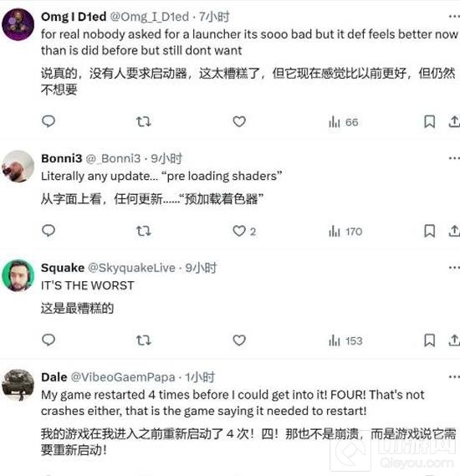Open Omg I D1ed's avatar picture
Screen dimensions: 460x476
click(18, 24)
